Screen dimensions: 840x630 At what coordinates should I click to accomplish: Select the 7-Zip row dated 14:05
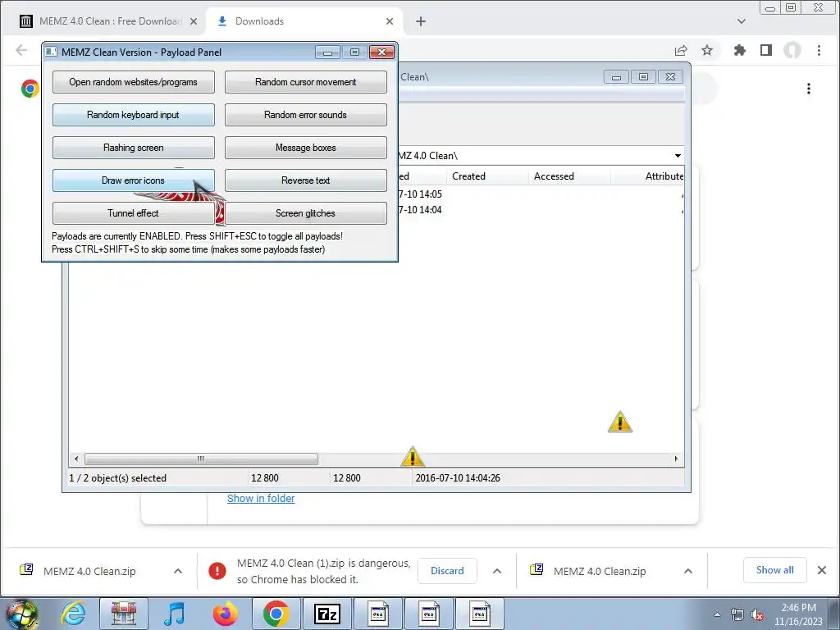pyautogui.click(x=421, y=194)
